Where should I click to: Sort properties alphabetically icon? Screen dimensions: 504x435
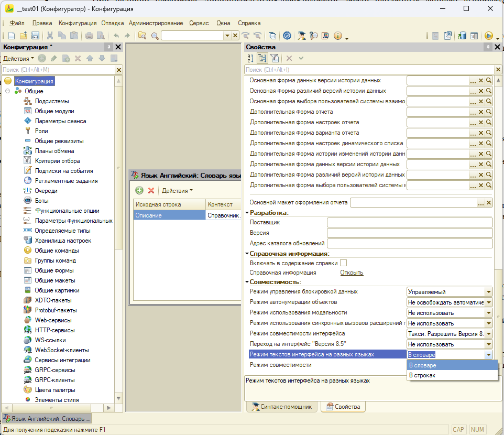(x=250, y=58)
